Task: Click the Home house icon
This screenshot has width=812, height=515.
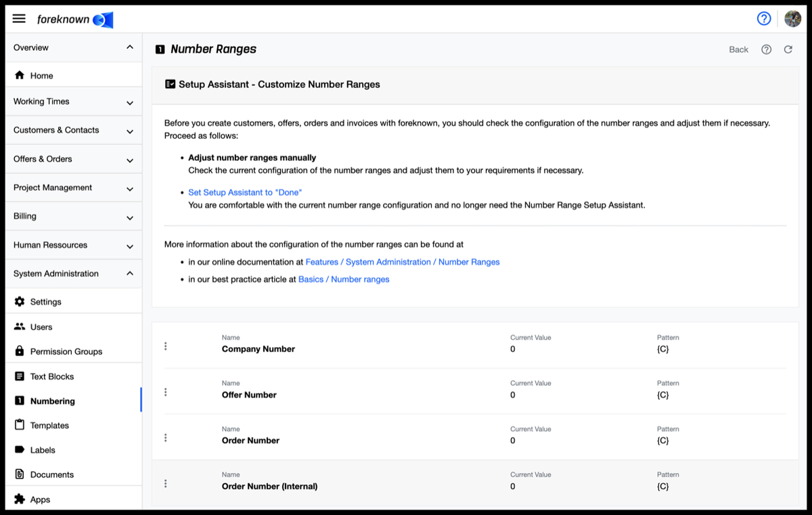Action: click(20, 75)
